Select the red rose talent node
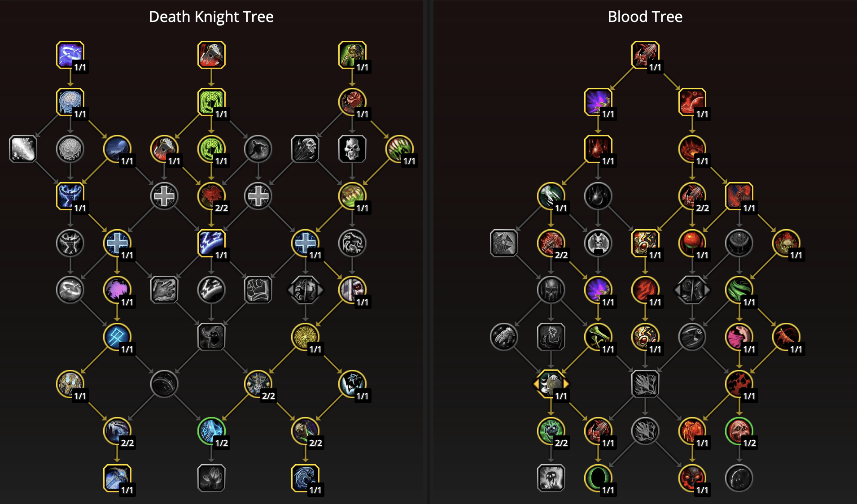Viewport: 857px width, 504px height. coord(352,102)
